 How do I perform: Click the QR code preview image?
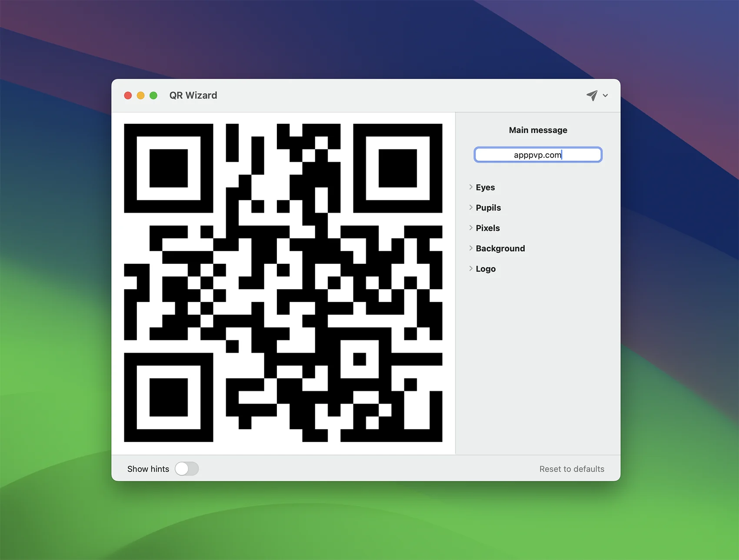[283, 283]
